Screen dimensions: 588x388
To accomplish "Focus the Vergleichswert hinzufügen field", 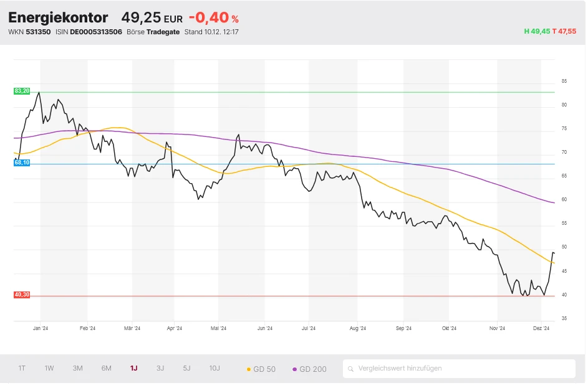I will [x=461, y=369].
